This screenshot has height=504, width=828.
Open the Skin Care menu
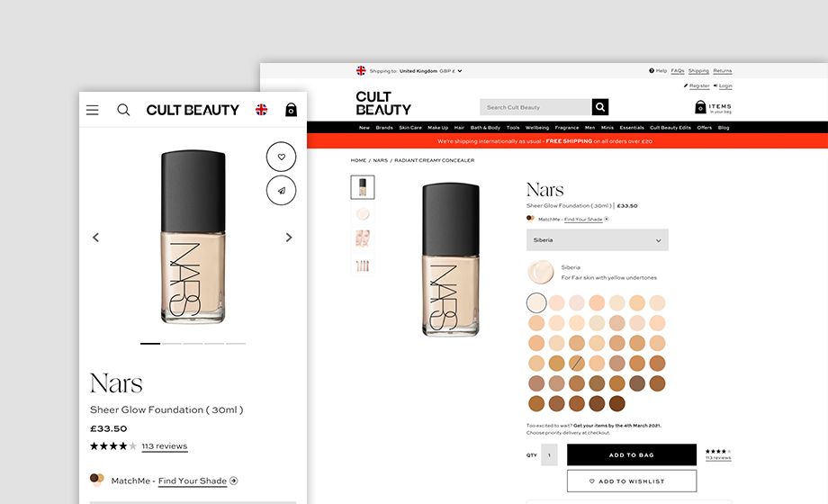coord(410,127)
